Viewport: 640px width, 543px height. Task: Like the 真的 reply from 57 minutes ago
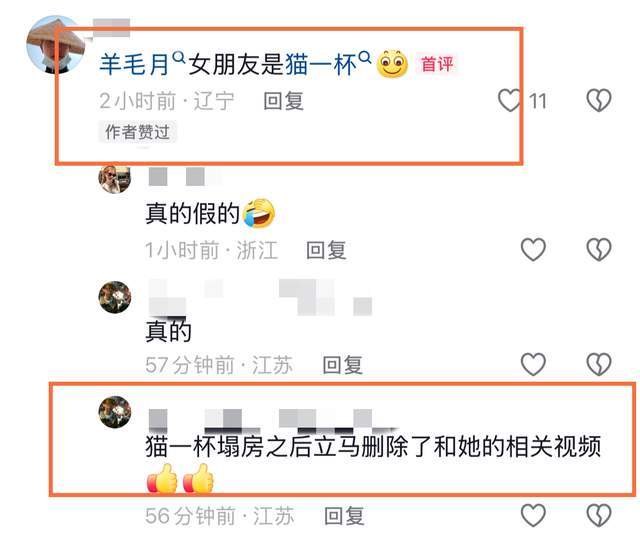[533, 365]
